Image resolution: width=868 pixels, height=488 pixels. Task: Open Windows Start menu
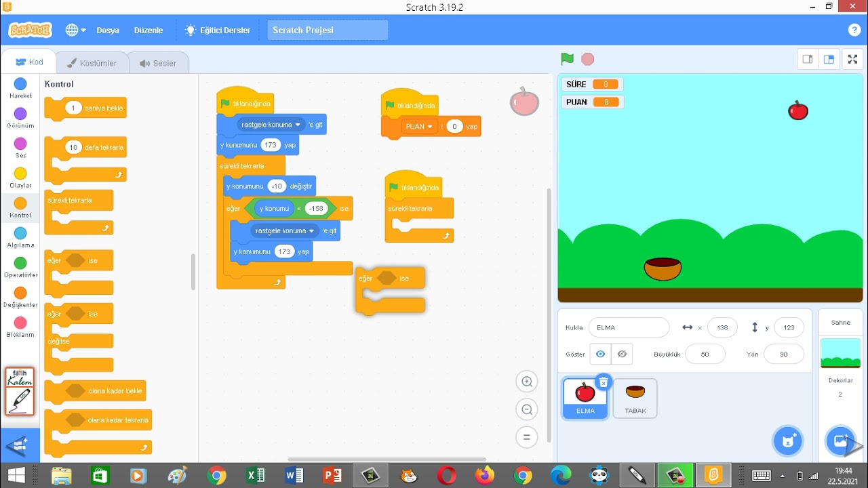pos(16,474)
